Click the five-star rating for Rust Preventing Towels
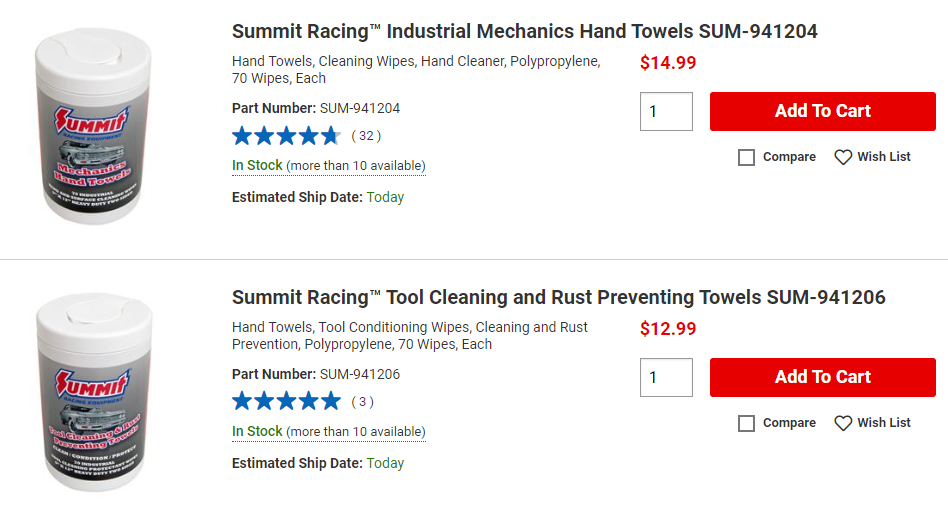This screenshot has width=948, height=516. click(x=286, y=402)
